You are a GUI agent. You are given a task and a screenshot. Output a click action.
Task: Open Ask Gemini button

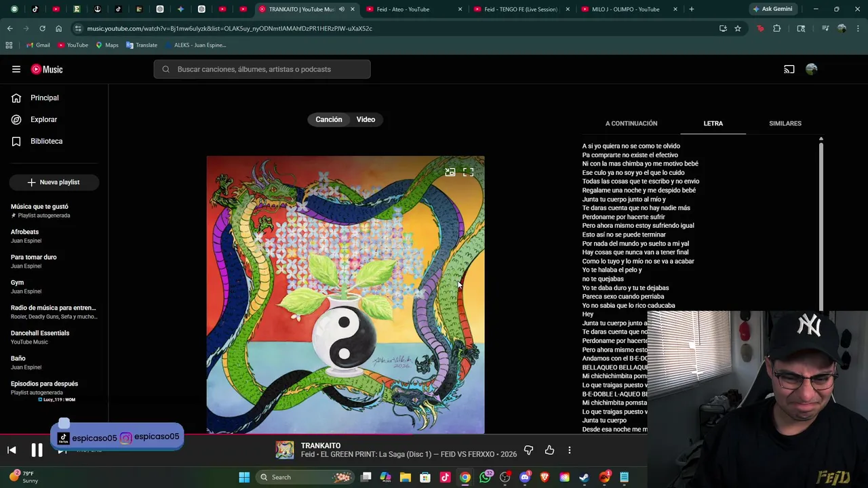point(772,9)
